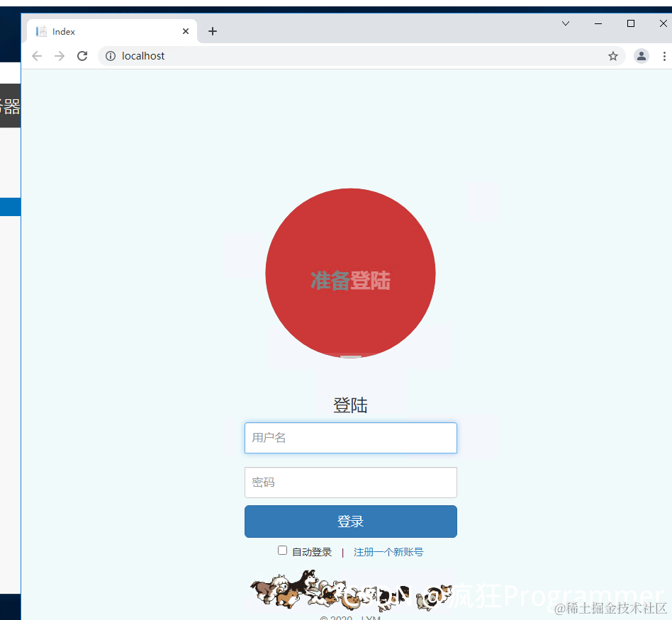Open the tab search chevron in title bar
This screenshot has height=620, width=672.
click(565, 23)
